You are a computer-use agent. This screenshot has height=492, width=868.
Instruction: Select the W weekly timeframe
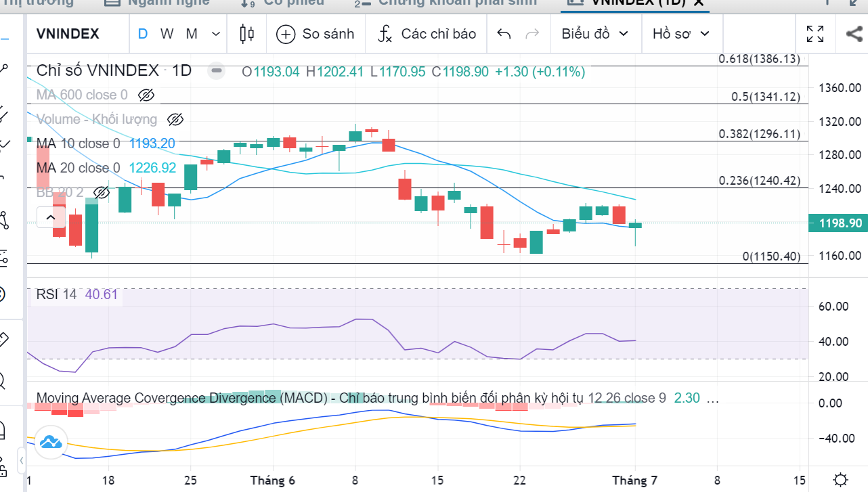(x=167, y=34)
